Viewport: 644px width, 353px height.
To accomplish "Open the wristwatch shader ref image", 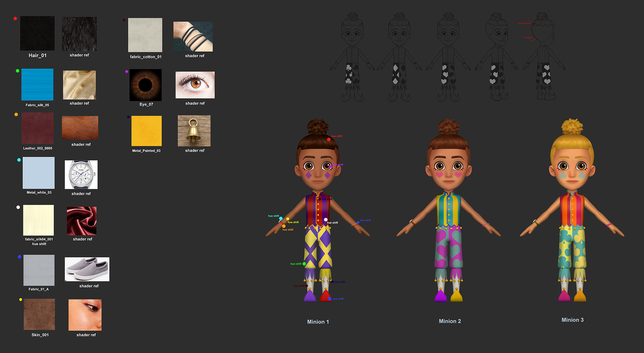I will coord(81,175).
